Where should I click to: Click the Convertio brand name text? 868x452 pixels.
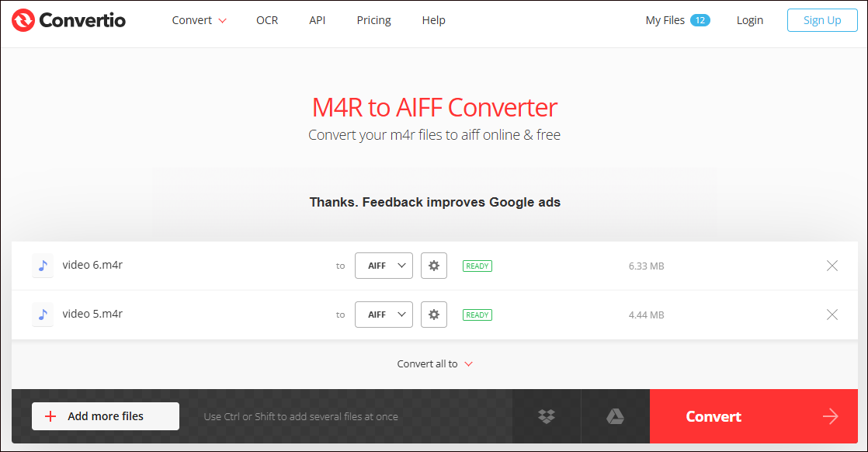click(x=82, y=20)
